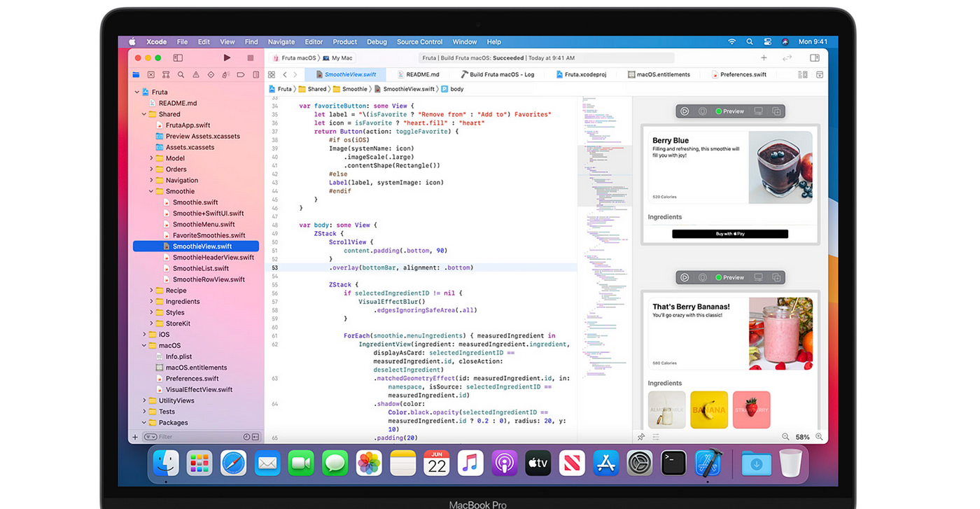This screenshot has height=509, width=980.
Task: Pin the preview canvas
Action: (640, 437)
